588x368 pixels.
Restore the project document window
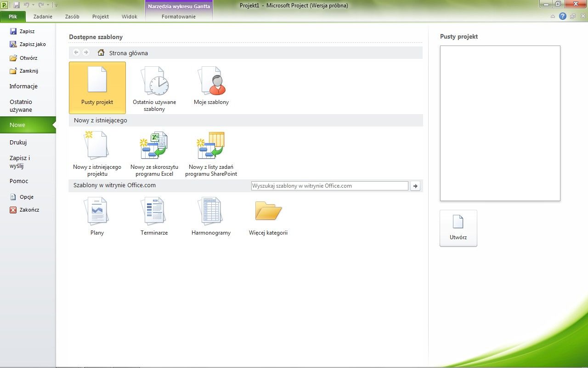pyautogui.click(x=573, y=17)
